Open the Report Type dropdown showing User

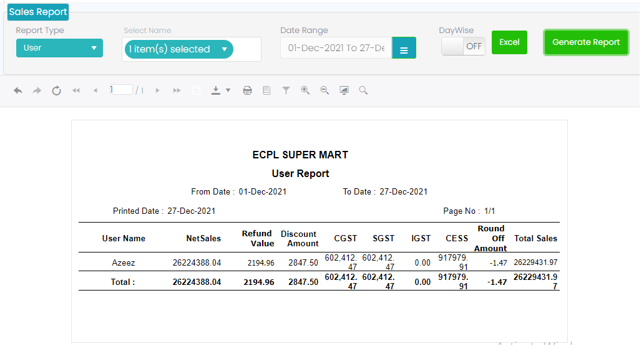coord(59,48)
